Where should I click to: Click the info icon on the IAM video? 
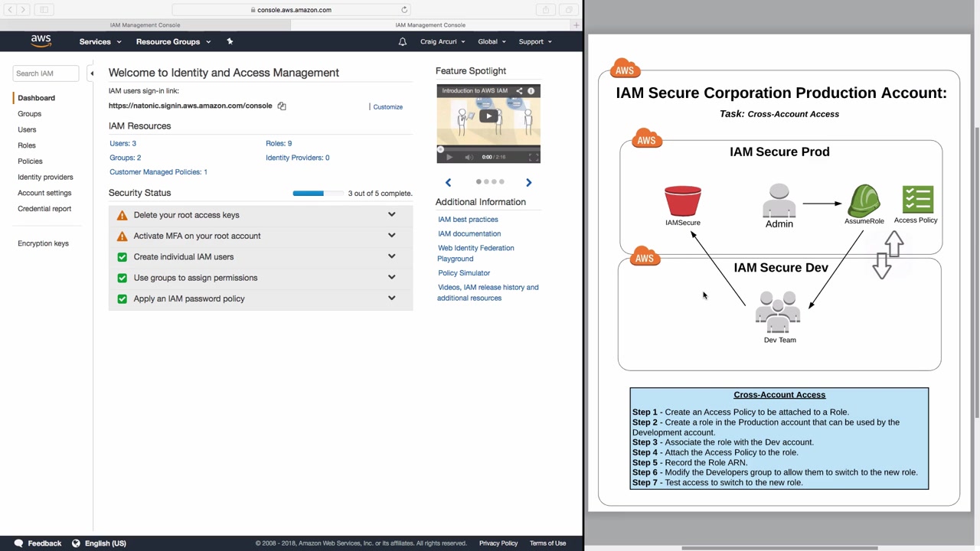tap(531, 91)
